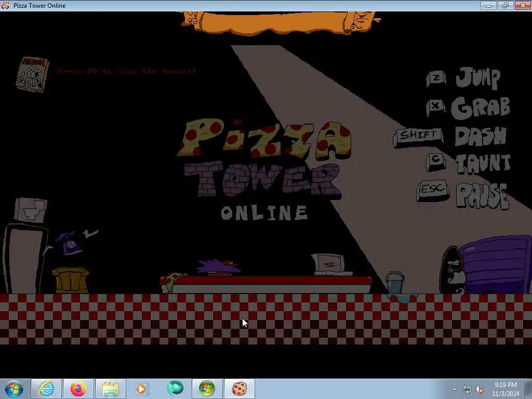The image size is (532, 399).
Task: Click the purple dresser on the right
Action: pos(496,264)
